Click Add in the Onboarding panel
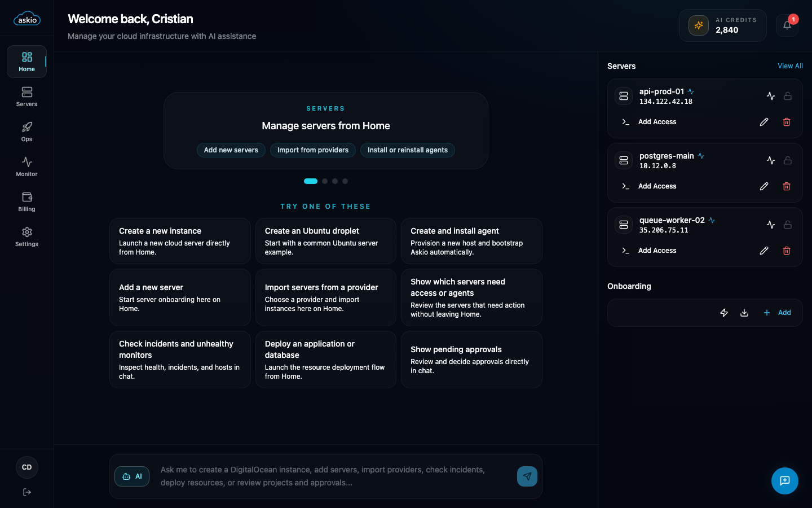Image resolution: width=812 pixels, height=508 pixels. tap(777, 313)
